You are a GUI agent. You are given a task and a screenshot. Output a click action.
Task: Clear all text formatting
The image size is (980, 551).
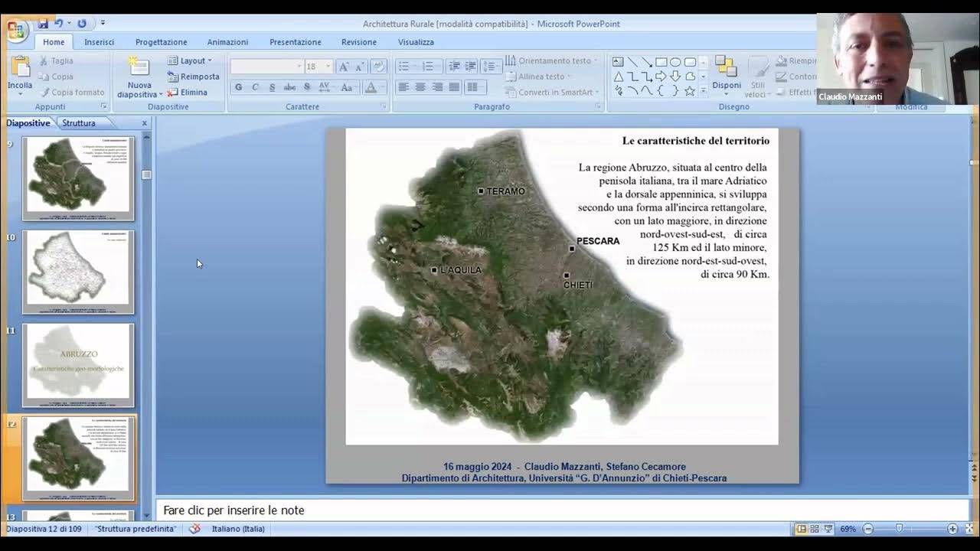(x=379, y=67)
